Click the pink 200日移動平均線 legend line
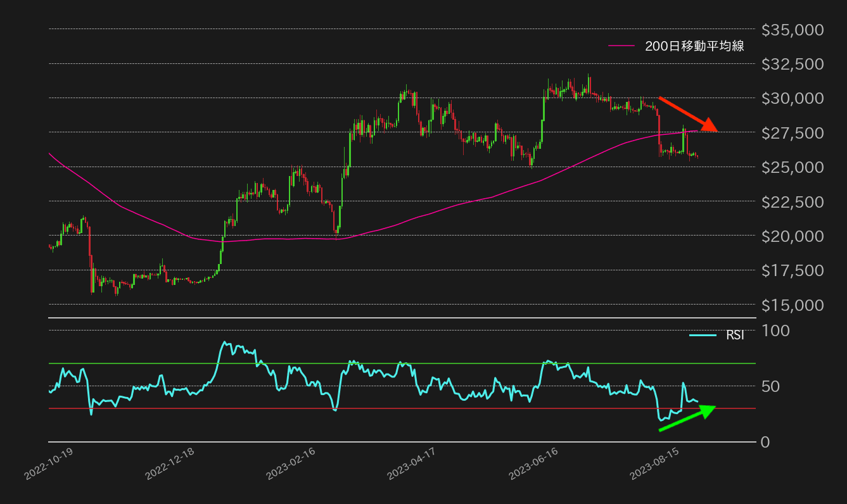Image resolution: width=847 pixels, height=504 pixels. [623, 46]
